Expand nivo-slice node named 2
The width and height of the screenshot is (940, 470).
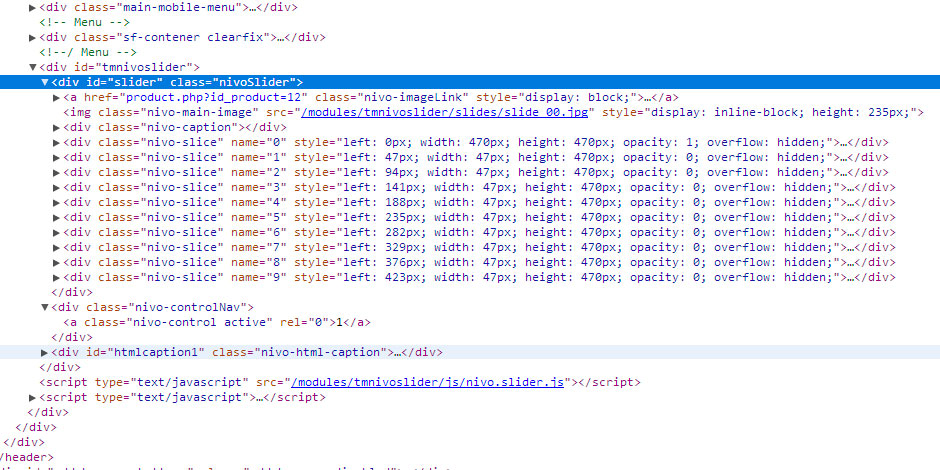56,173
